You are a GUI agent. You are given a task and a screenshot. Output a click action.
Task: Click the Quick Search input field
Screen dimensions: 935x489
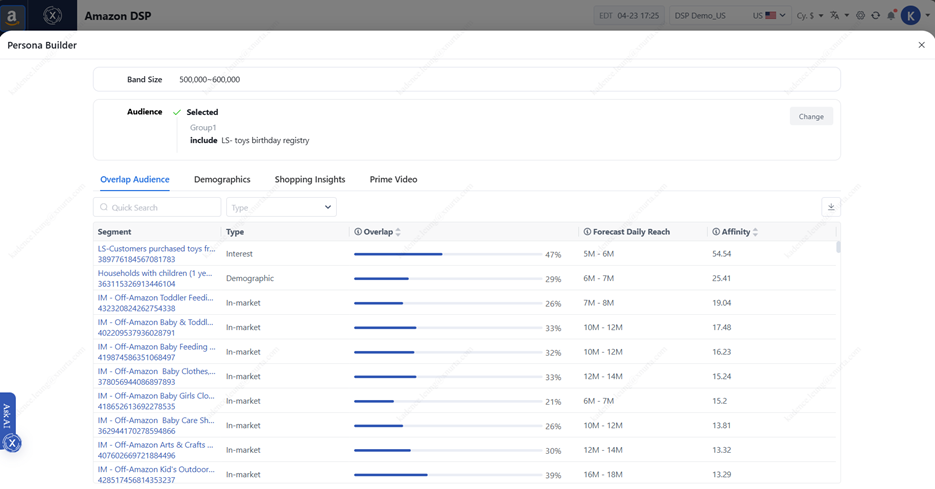coord(160,207)
